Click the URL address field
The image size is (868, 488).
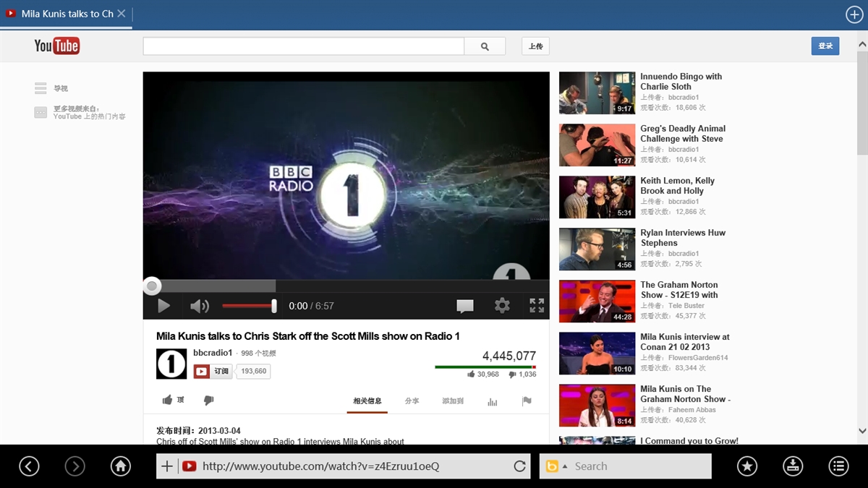(344, 466)
